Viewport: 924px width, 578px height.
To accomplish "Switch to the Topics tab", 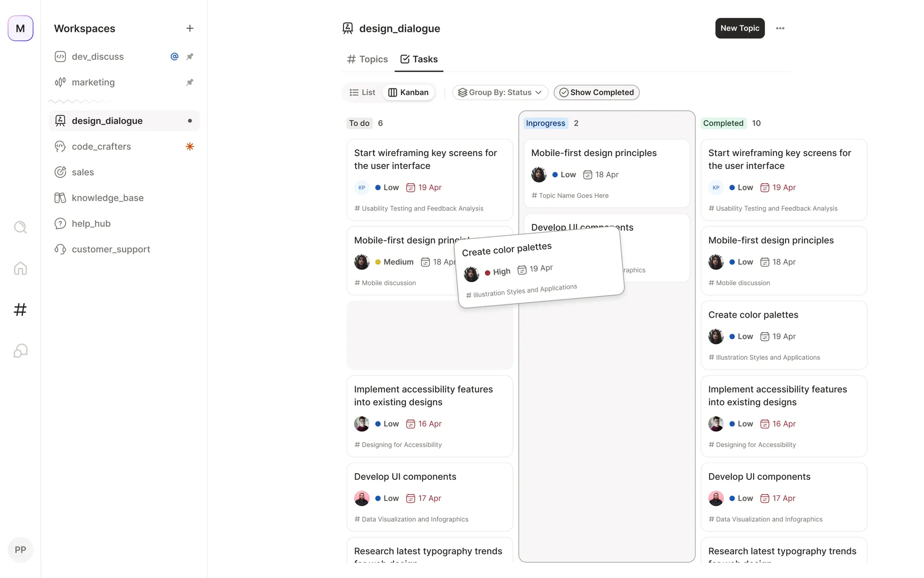I will point(367,59).
